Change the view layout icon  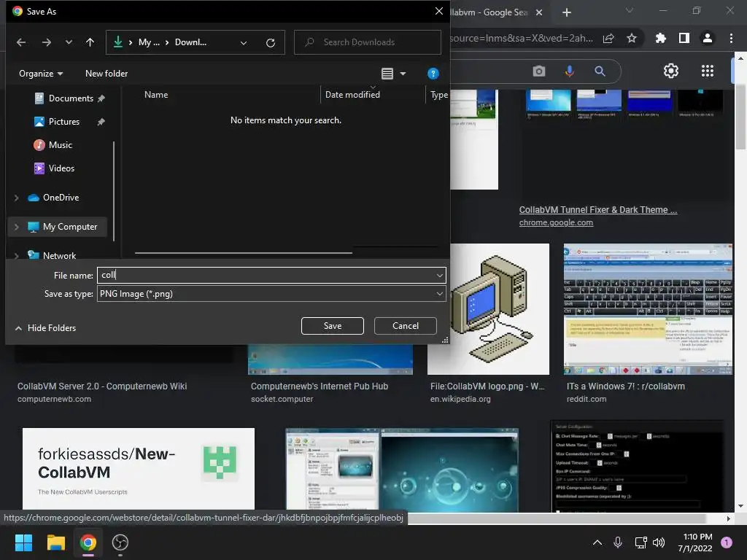click(x=387, y=74)
